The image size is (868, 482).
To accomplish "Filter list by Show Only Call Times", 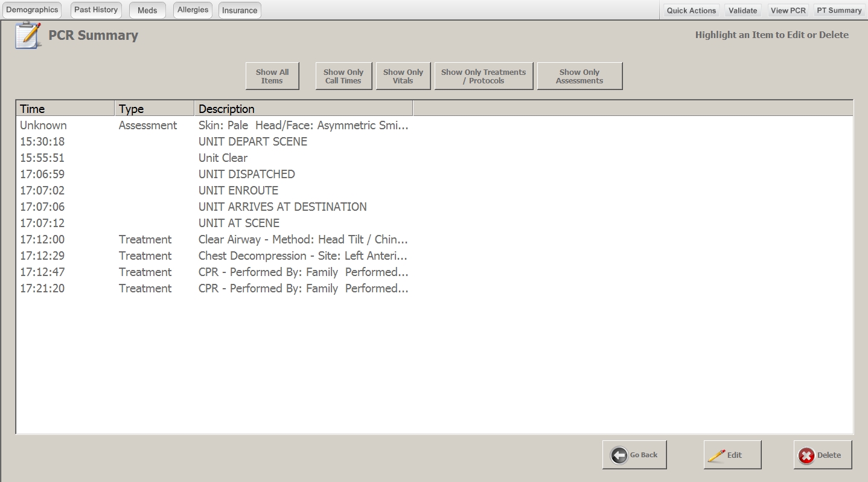I will [x=343, y=76].
